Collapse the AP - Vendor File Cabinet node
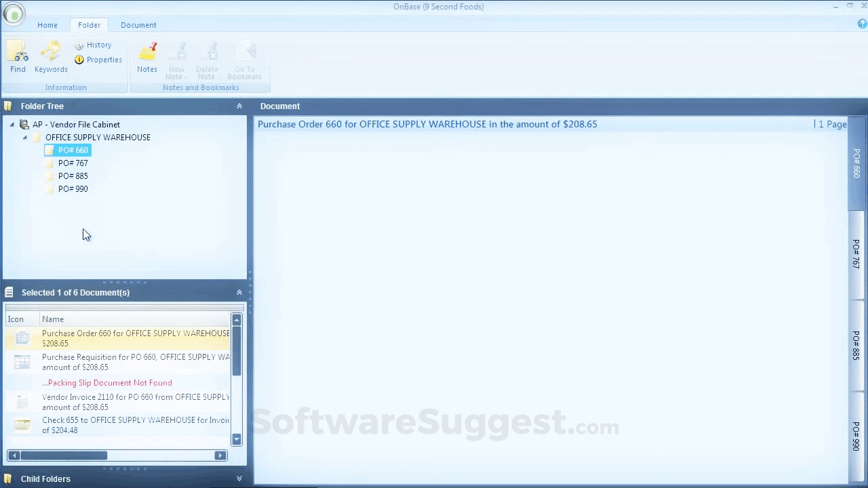 (12, 125)
